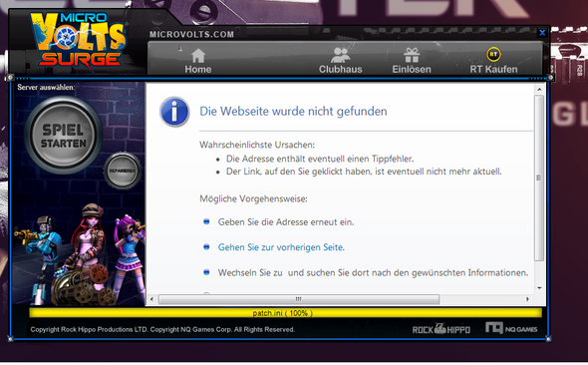Follow 'Gehen Sie zur vorherigen Seite' link
The height and width of the screenshot is (365, 588).
281,247
